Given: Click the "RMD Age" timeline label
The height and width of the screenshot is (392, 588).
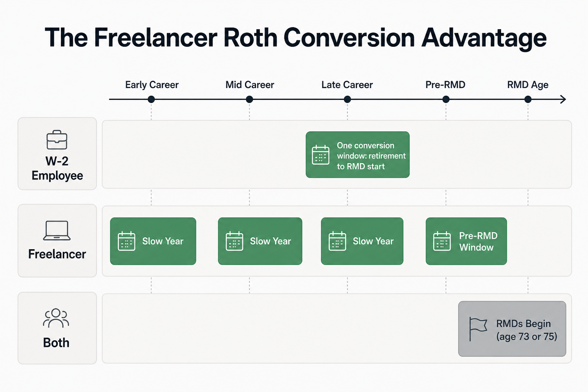Looking at the screenshot, I should pos(528,85).
